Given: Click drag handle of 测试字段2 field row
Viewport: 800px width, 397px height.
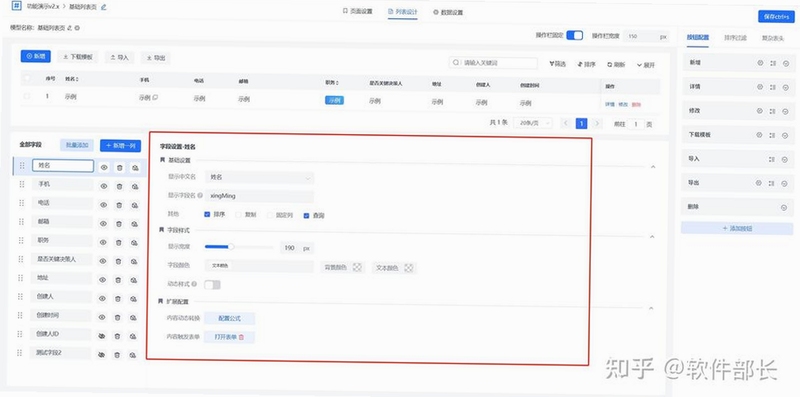Looking at the screenshot, I should (x=20, y=353).
